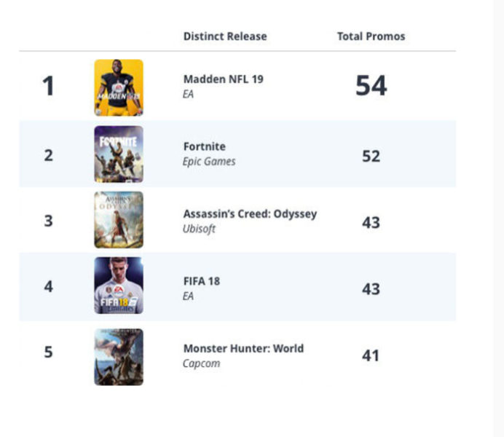Select the Assassin's Creed: Odyssey title

[x=250, y=214]
